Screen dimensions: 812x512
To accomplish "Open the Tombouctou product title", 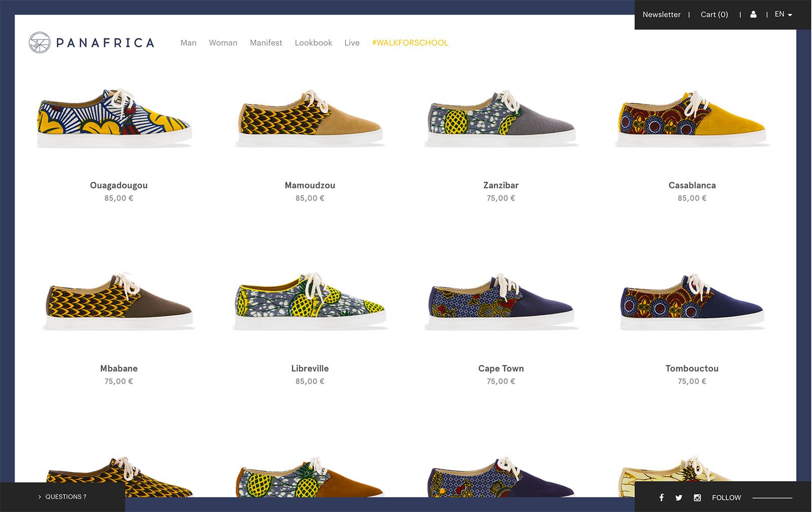I will point(692,368).
